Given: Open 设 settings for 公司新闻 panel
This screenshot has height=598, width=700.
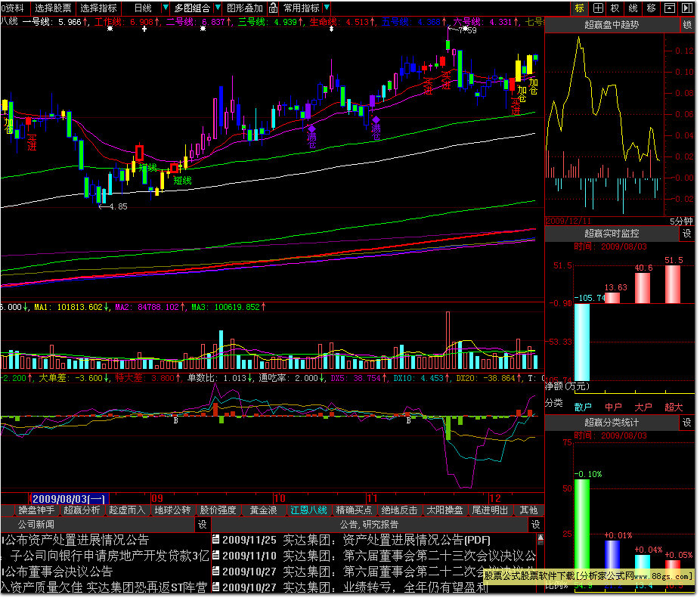Looking at the screenshot, I should 203,525.
